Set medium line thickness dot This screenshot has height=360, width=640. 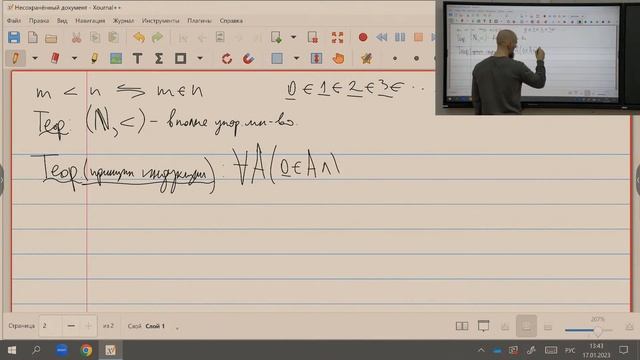pyautogui.click(x=416, y=59)
